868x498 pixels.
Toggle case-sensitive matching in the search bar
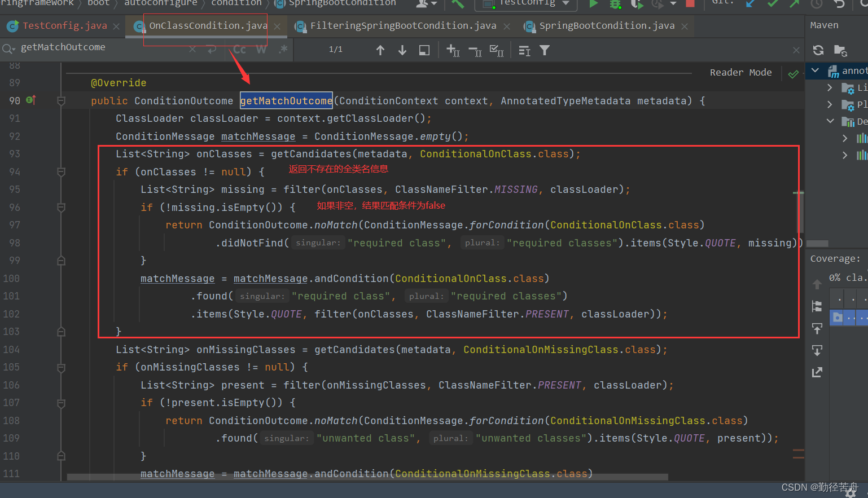coord(239,50)
